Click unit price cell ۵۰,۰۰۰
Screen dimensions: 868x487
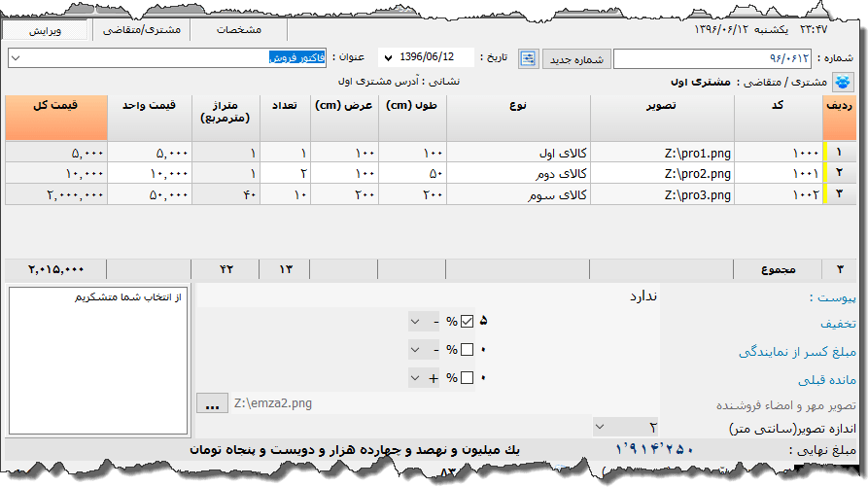click(x=150, y=194)
